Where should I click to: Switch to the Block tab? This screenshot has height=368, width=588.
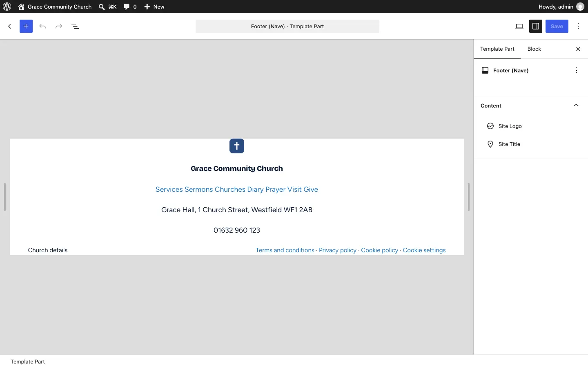(534, 49)
